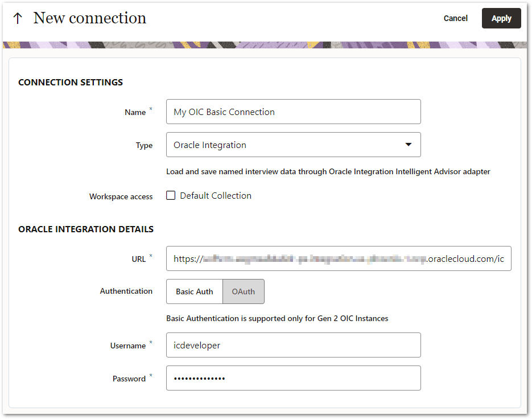Click the Username field showing icdeveloper
532x419 pixels.
coord(293,345)
